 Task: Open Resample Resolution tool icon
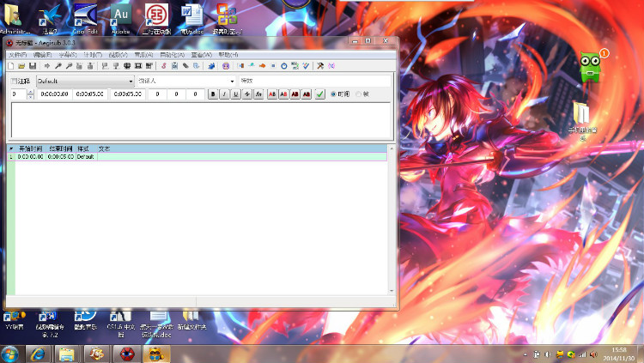[x=273, y=66]
